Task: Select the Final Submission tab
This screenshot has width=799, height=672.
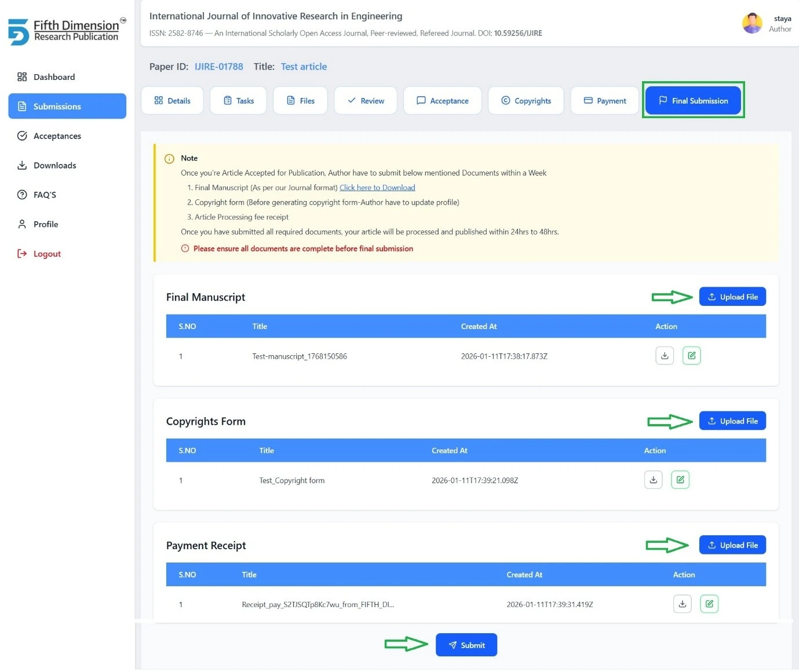Action: [693, 100]
